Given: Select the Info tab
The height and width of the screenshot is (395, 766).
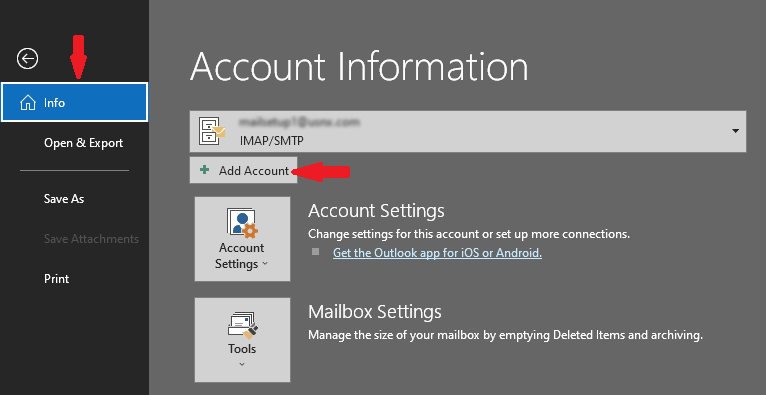Looking at the screenshot, I should click(74, 102).
